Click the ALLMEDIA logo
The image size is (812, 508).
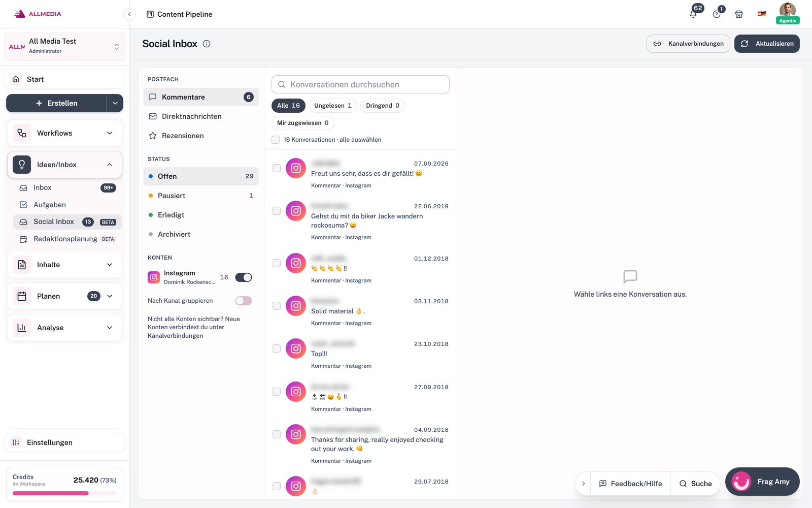[38, 14]
